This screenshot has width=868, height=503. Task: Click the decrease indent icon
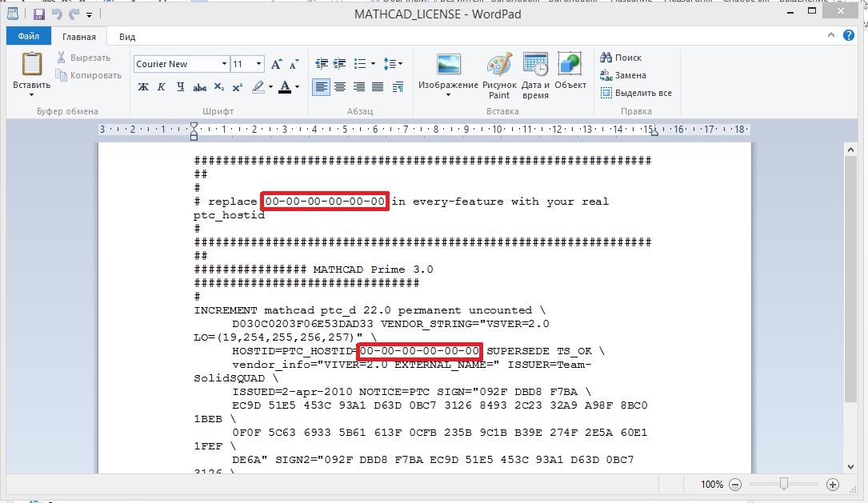click(x=322, y=64)
